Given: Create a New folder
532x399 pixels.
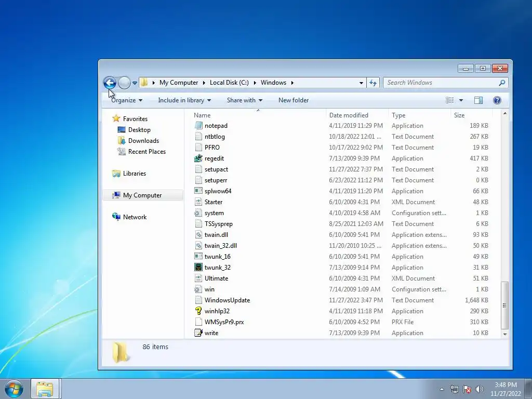Looking at the screenshot, I should tap(294, 100).
